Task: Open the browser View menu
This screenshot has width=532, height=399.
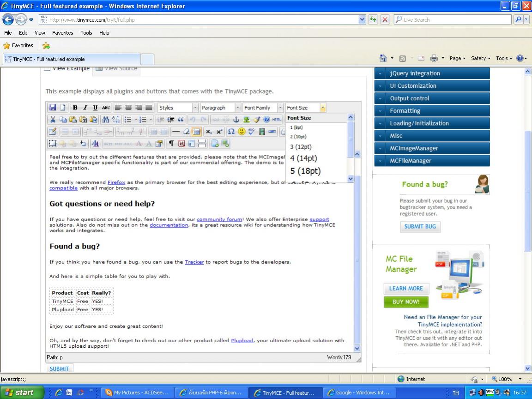Action: [40, 33]
